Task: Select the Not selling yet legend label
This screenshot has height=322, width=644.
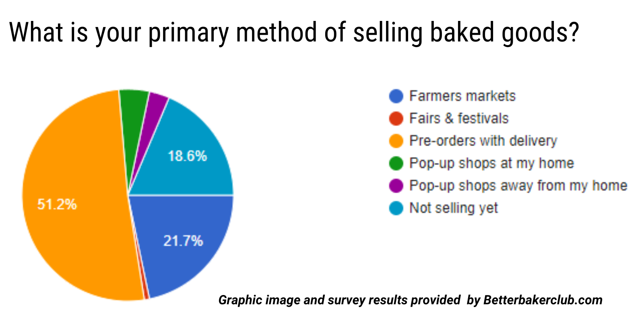Action: 454,208
